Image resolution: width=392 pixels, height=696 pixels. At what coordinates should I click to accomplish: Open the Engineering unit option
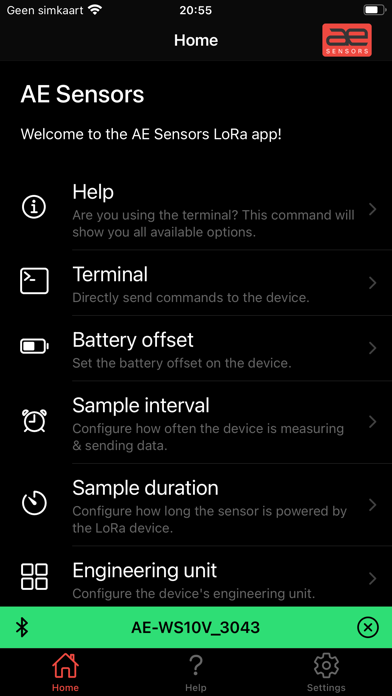[x=196, y=577]
